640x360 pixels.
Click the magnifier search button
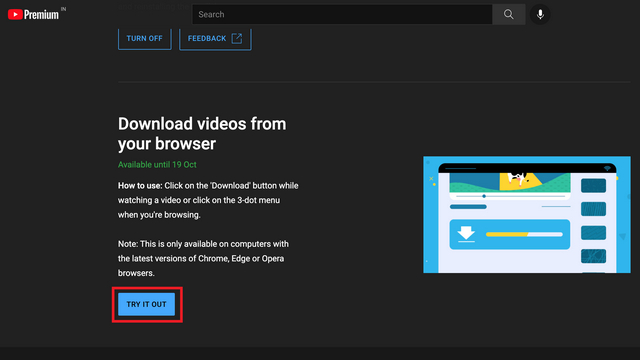pyautogui.click(x=509, y=14)
